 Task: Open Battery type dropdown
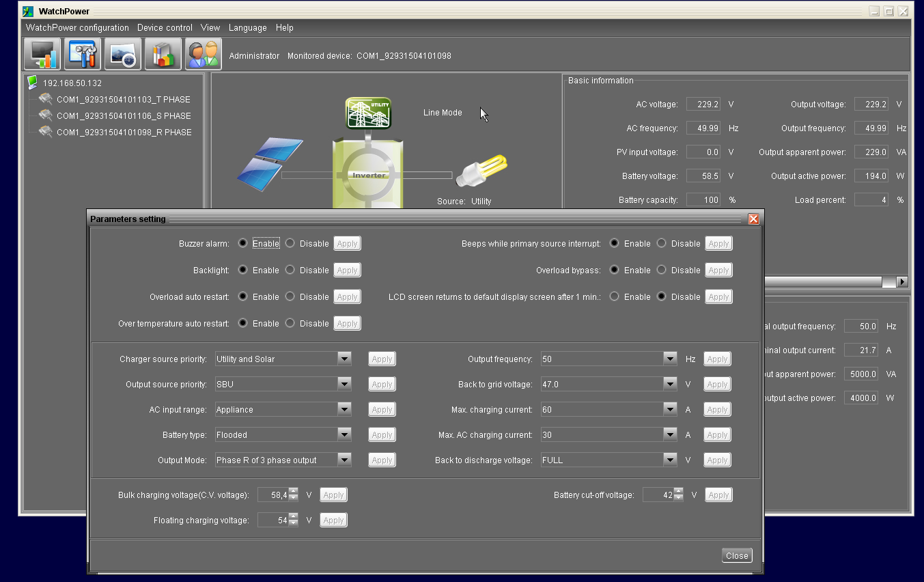[x=344, y=434]
